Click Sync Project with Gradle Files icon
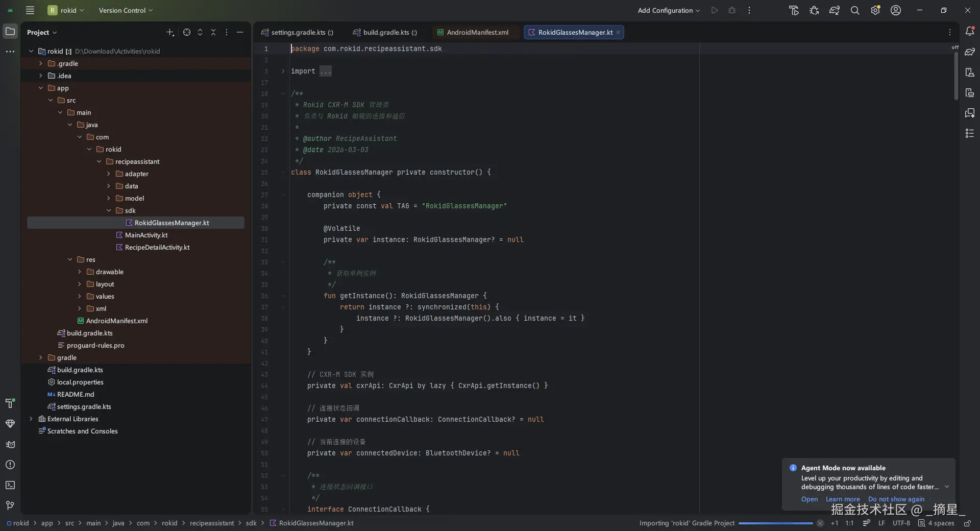The width and height of the screenshot is (980, 531). coord(834,10)
